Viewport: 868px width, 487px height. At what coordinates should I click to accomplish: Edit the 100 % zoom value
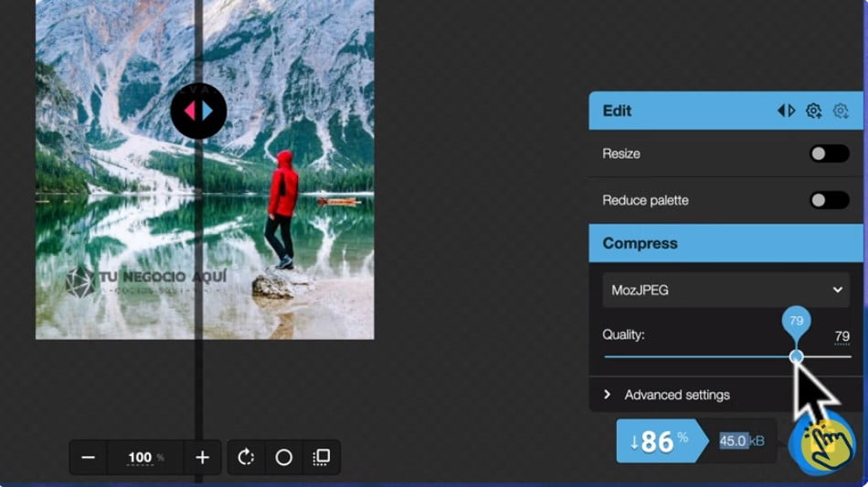pyautogui.click(x=145, y=458)
